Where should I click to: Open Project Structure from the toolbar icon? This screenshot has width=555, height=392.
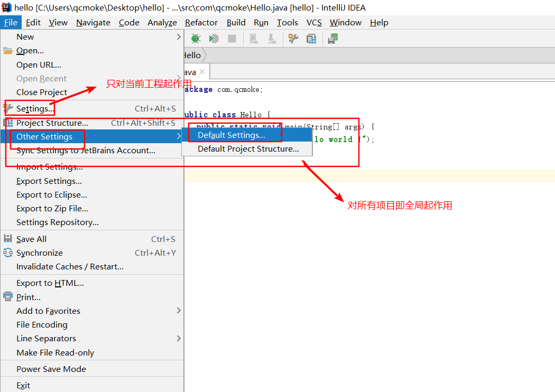click(311, 39)
